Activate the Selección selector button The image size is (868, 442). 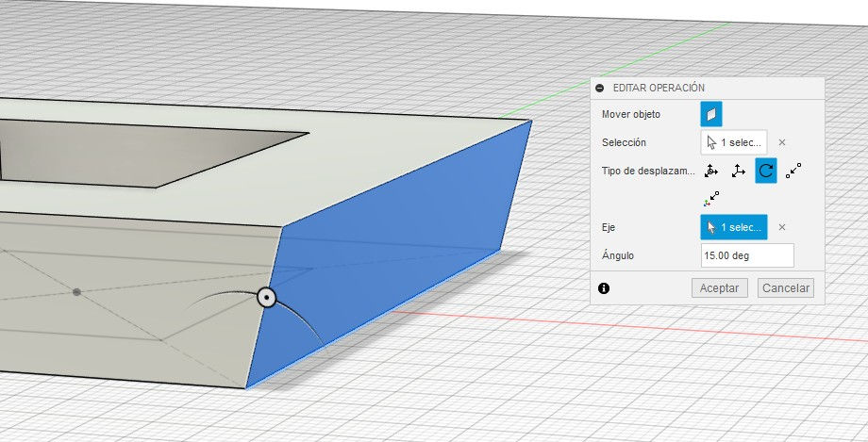pos(734,142)
